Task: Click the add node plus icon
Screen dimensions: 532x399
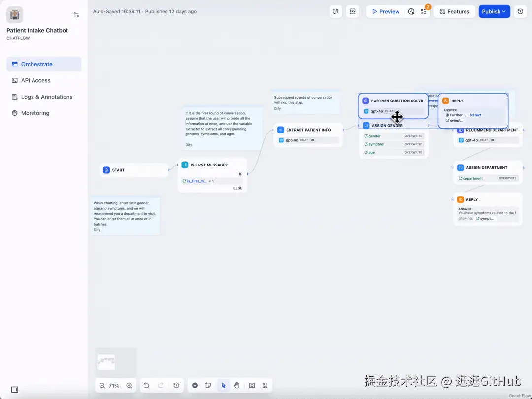Action: coord(195,385)
